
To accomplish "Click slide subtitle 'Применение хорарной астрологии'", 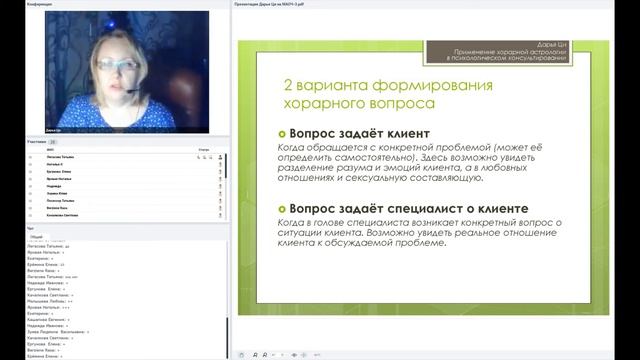I will [x=510, y=52].
